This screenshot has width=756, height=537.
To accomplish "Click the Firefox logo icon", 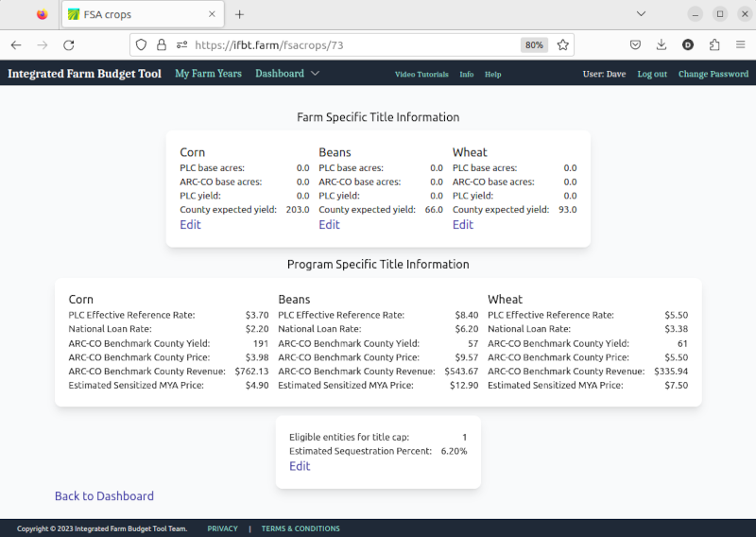I will click(x=43, y=14).
